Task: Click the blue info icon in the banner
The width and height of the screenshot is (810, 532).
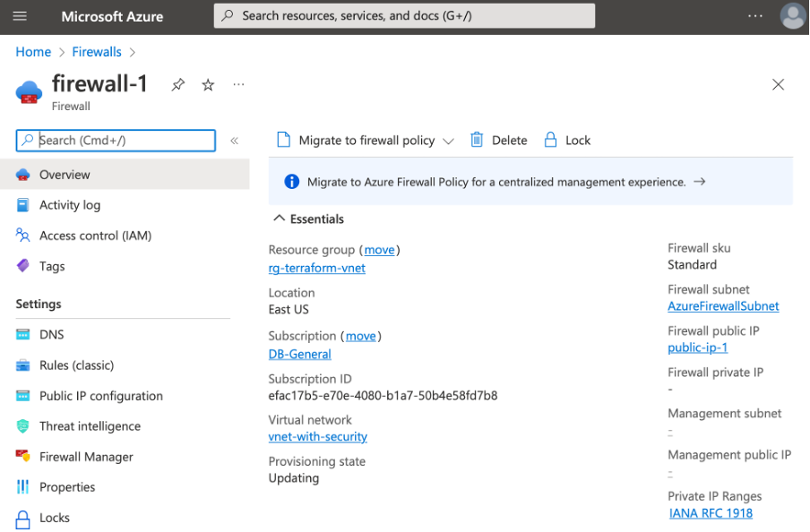Action: (292, 182)
